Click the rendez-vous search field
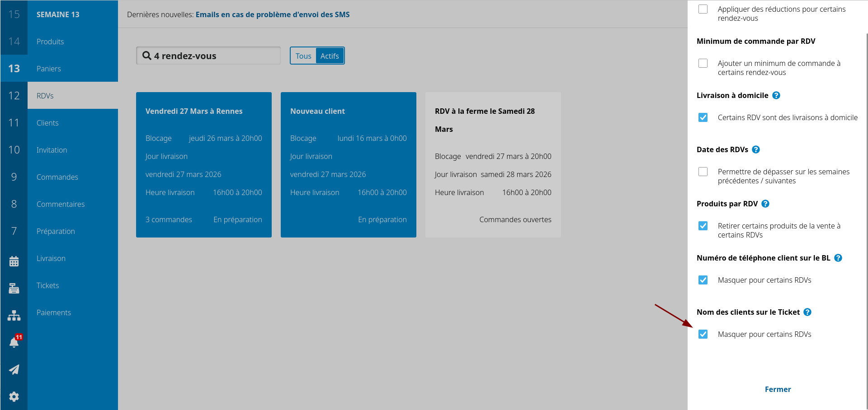868x410 pixels. point(208,56)
